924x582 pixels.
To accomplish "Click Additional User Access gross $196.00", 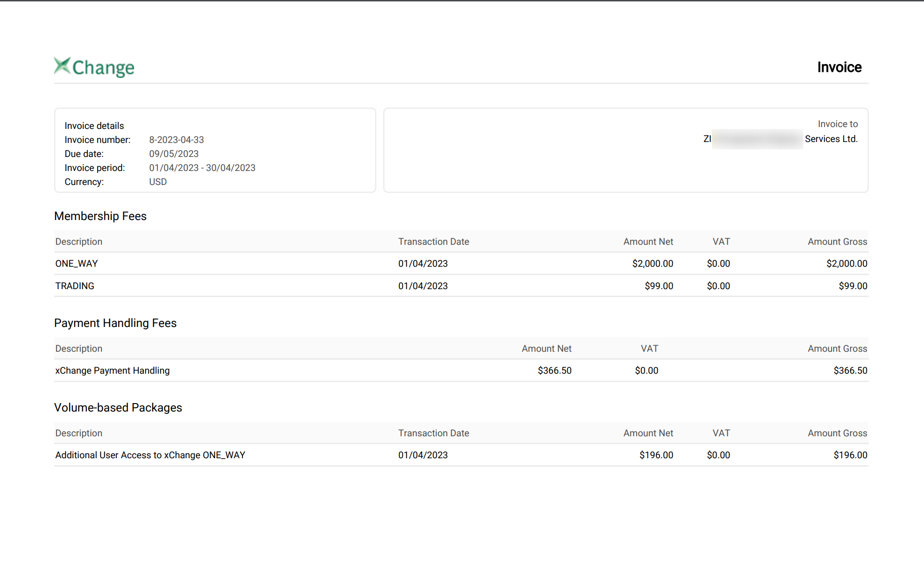I will coord(850,455).
